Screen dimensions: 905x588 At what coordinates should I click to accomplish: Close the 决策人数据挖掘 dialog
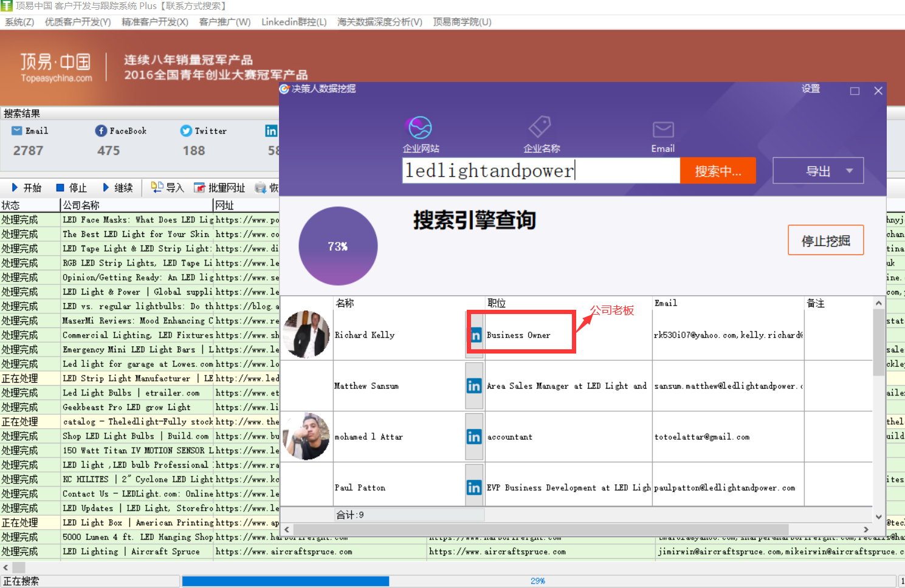pyautogui.click(x=878, y=91)
